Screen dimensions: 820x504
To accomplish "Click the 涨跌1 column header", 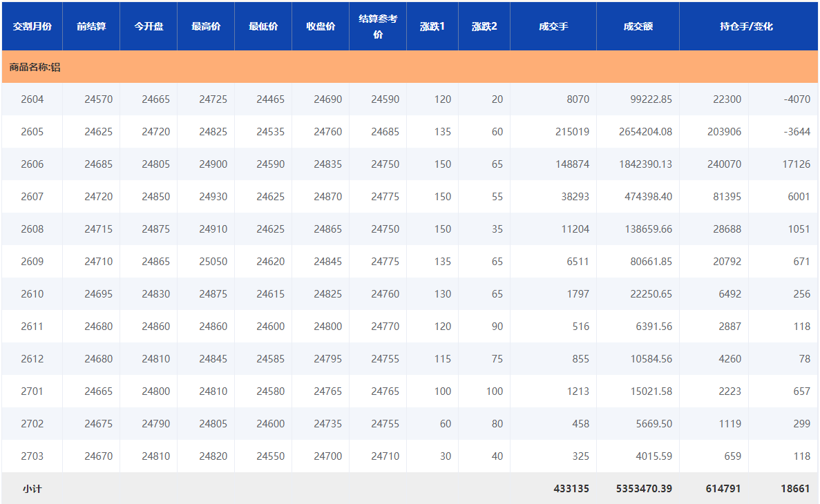I will 432,26.
